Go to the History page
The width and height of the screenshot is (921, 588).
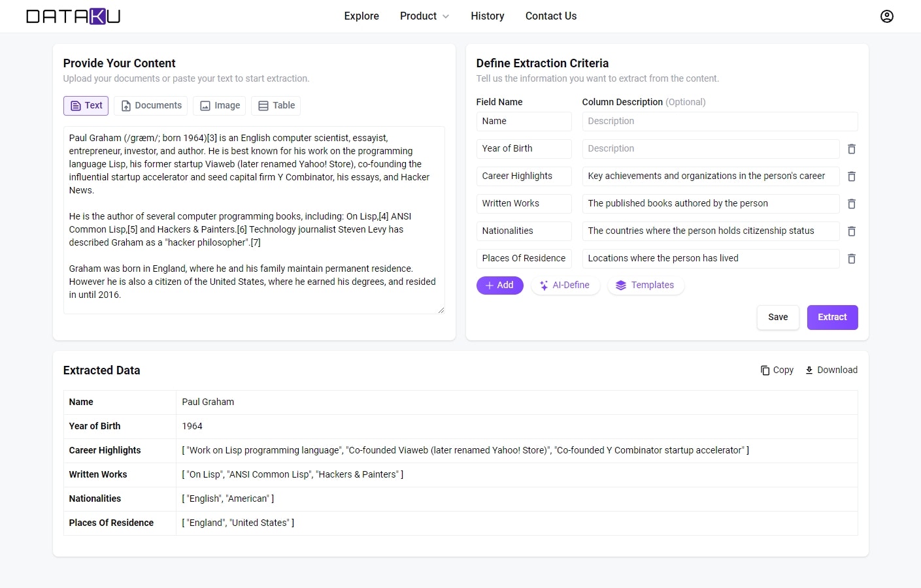coord(488,16)
